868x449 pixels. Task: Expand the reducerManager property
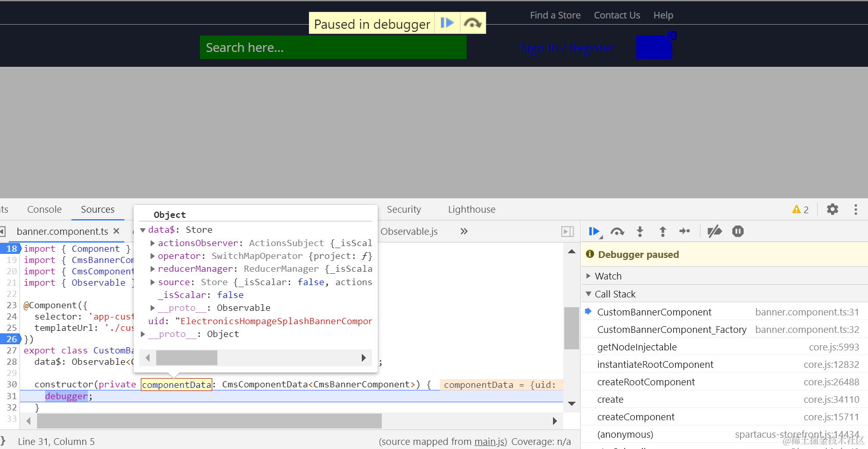[x=153, y=269]
